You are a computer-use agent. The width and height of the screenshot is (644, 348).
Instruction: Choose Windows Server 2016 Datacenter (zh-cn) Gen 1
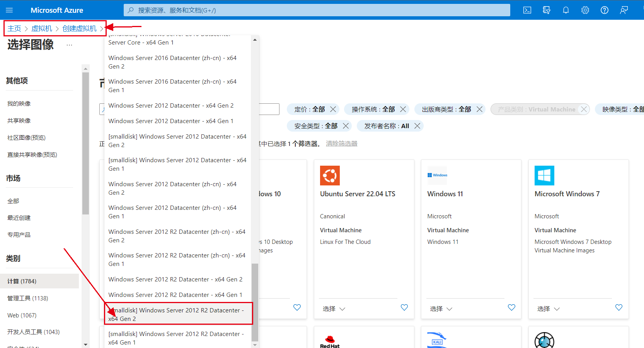tap(177, 86)
